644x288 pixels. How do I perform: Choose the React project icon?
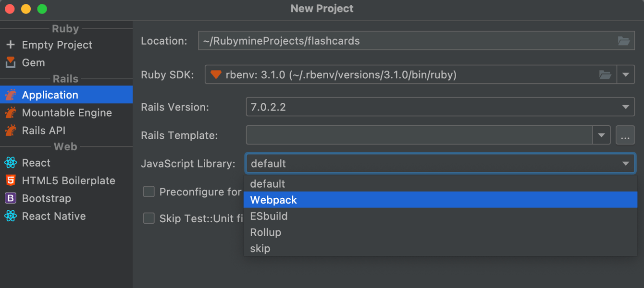click(11, 163)
